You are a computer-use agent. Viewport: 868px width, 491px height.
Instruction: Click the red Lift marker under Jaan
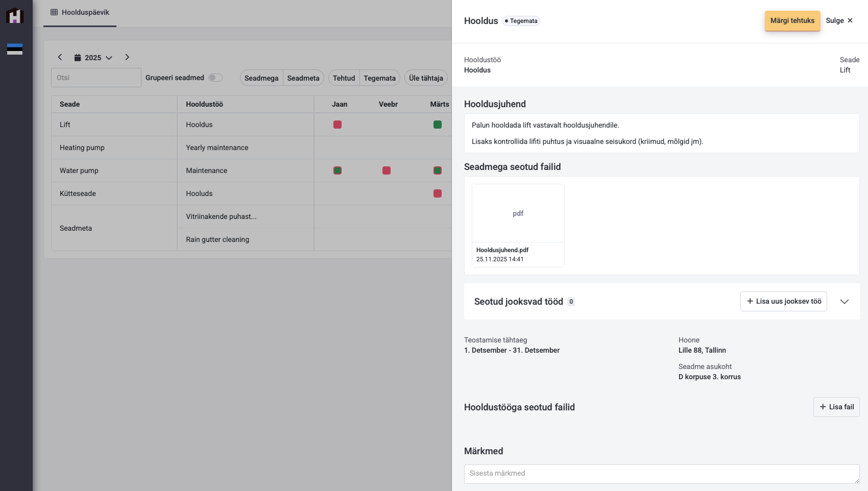pyautogui.click(x=337, y=125)
